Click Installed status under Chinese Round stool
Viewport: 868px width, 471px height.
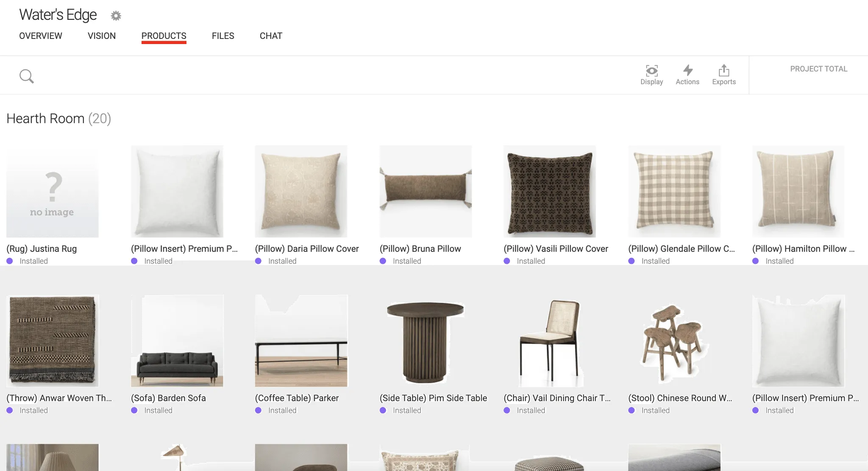pyautogui.click(x=649, y=410)
